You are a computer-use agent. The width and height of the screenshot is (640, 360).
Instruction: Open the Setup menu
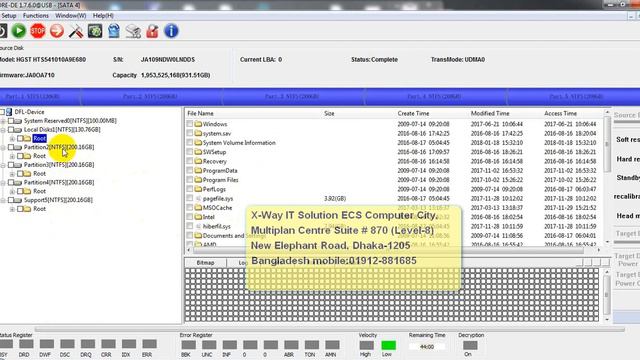click(x=9, y=16)
